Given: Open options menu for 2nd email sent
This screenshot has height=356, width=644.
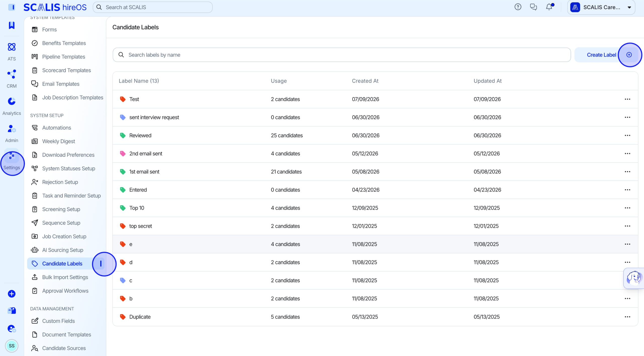Looking at the screenshot, I should point(627,153).
